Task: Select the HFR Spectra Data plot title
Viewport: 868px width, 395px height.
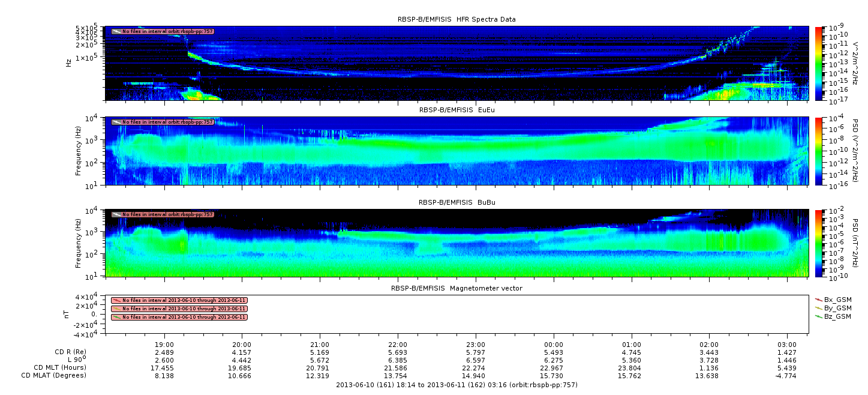Action: point(456,19)
